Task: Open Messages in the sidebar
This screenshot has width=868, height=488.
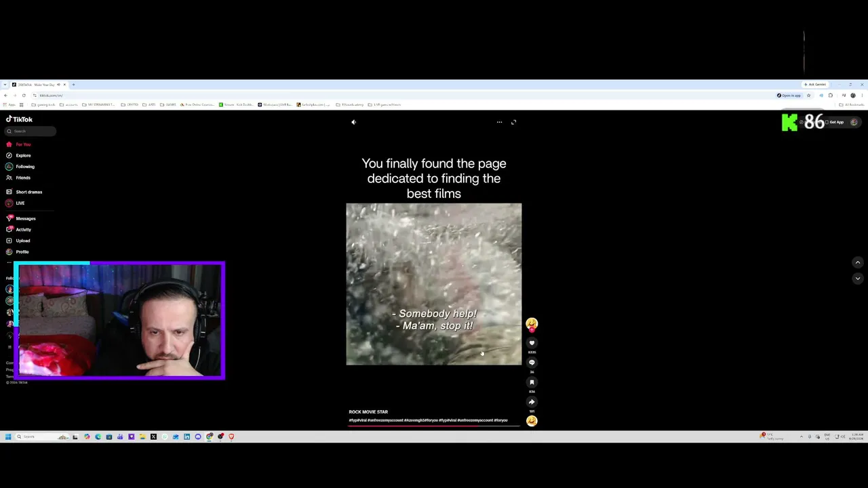Action: [x=21, y=218]
